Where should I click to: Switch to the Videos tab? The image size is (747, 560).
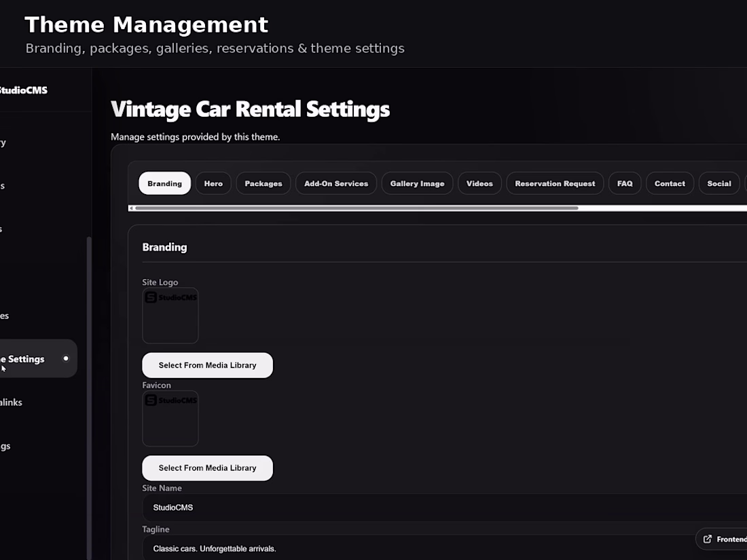point(479,183)
